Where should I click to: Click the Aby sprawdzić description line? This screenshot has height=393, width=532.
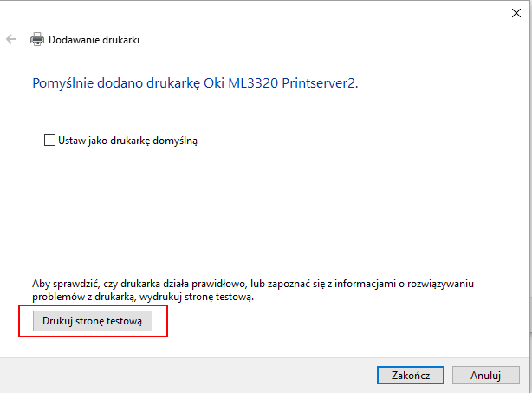click(253, 284)
